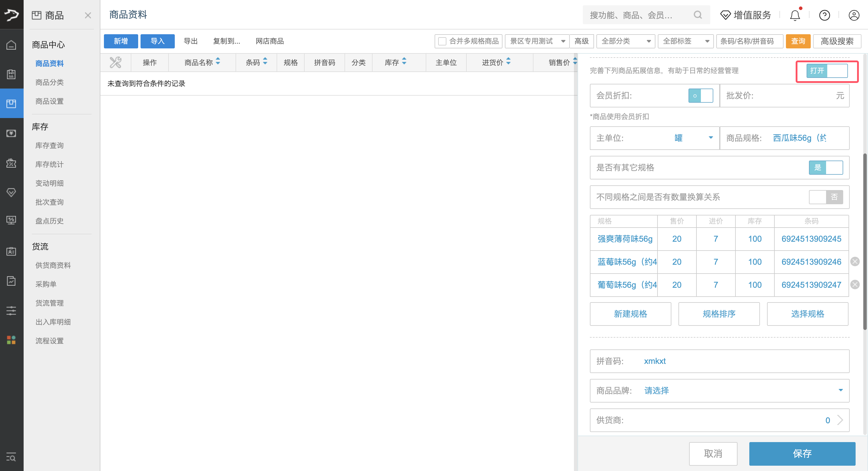This screenshot has height=471, width=868.
Task: Go to 商品设置 menu item
Action: (x=50, y=102)
